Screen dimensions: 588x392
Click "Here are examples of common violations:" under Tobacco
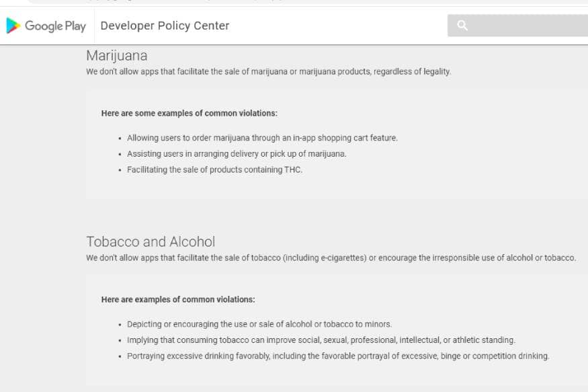(178, 299)
